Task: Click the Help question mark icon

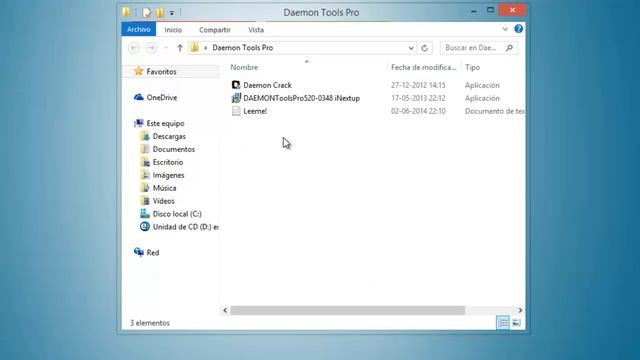Action: click(x=518, y=29)
